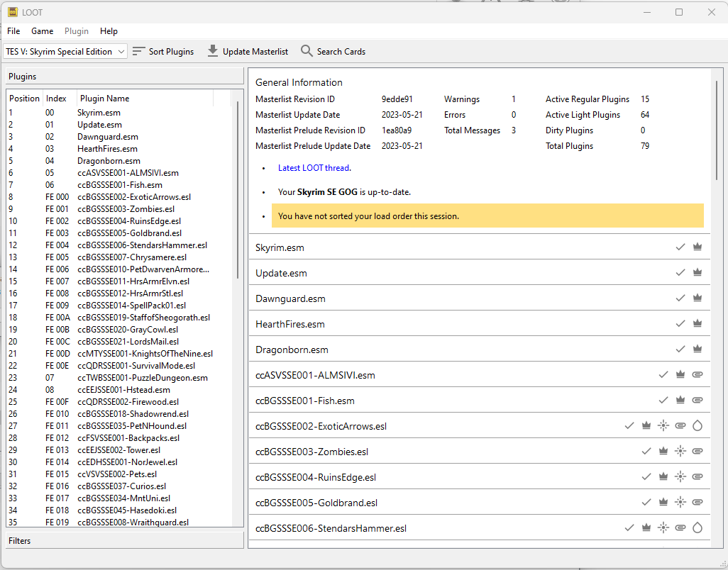Viewport: 728px width, 570px height.
Task: Select Update.esm in the plugin list
Action: [x=119, y=125]
